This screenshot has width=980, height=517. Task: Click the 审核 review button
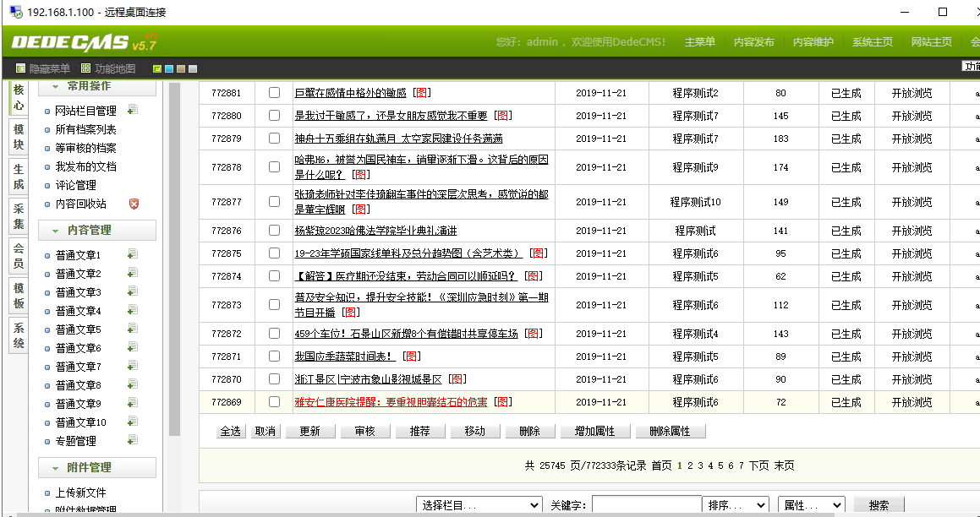click(365, 431)
